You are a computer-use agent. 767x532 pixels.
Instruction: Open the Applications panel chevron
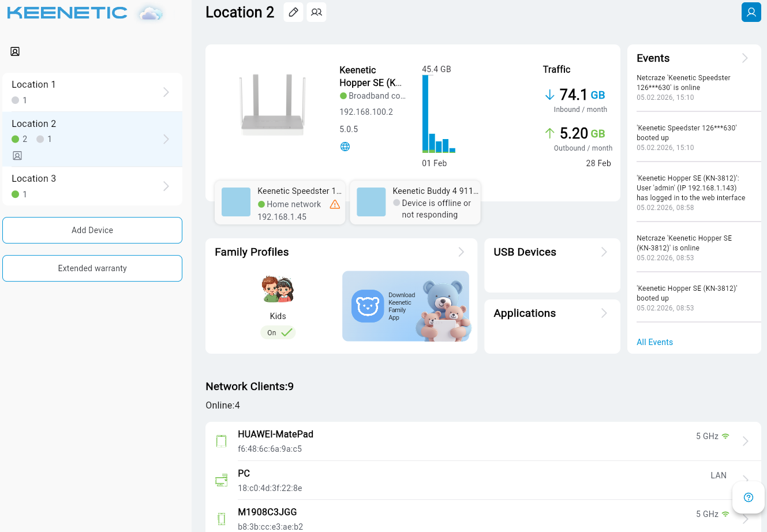tap(604, 313)
